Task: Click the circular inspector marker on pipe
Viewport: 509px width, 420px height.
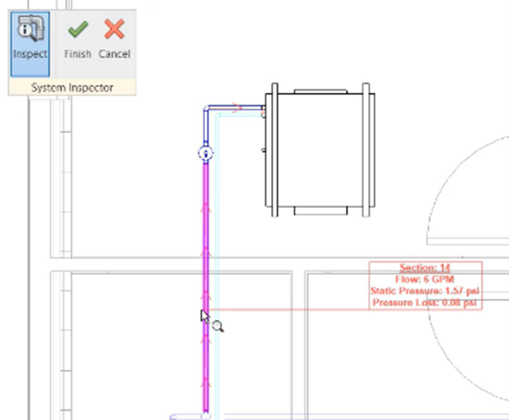Action: tap(206, 153)
